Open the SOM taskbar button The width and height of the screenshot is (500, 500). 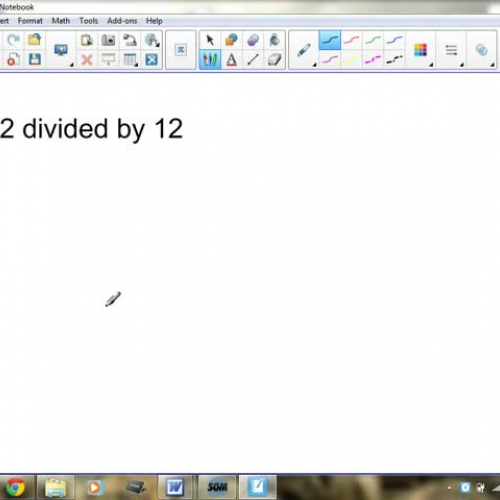click(x=217, y=488)
